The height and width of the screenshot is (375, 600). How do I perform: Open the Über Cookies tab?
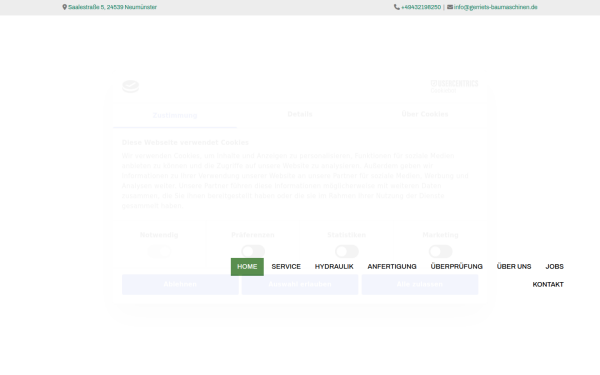425,114
